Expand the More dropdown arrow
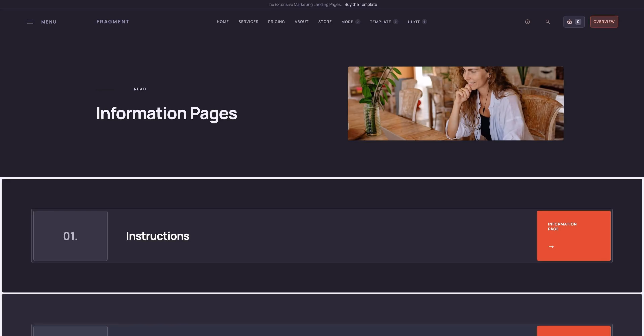Screen dimensions: 644x336 click(x=358, y=22)
